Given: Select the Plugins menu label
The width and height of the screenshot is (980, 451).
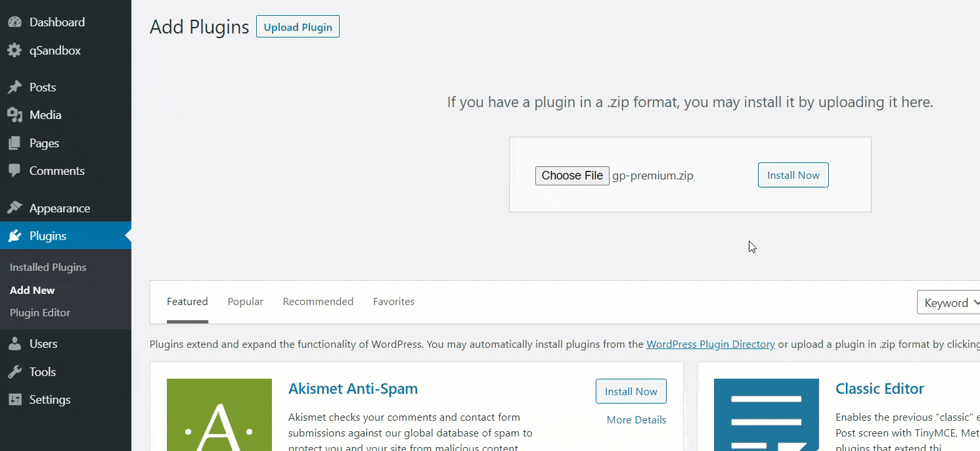Looking at the screenshot, I should 48,236.
